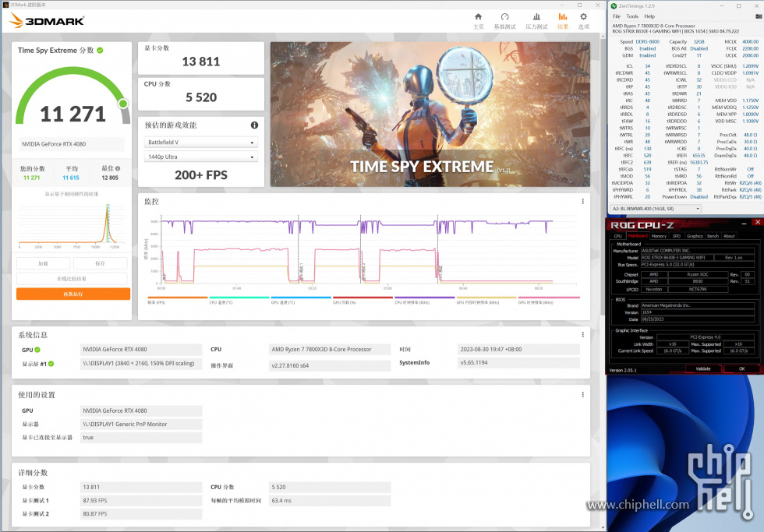
Task: Select the 结果 results bar-chart icon
Action: [563, 17]
